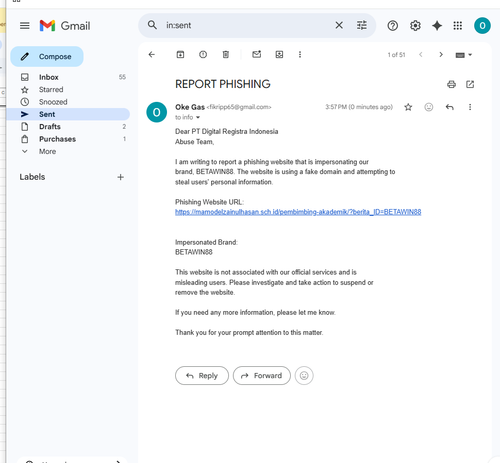Image resolution: width=500 pixels, height=463 pixels.
Task: Go back to Sent list arrow
Action: click(152, 54)
